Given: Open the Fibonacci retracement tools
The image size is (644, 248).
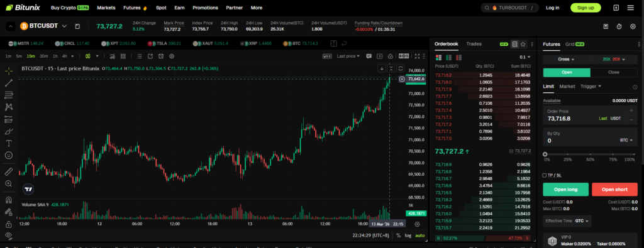Looking at the screenshot, I should 9,95.
